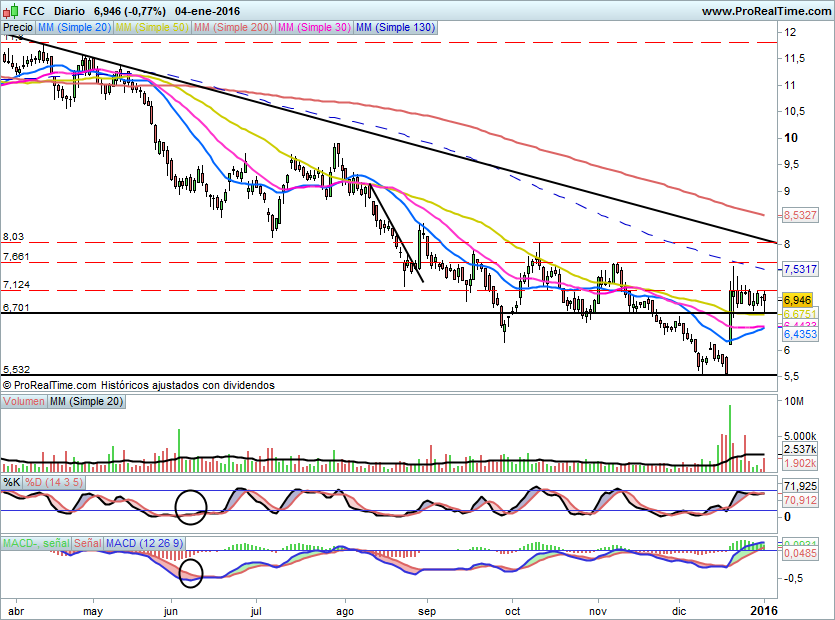This screenshot has height=620, width=835.
Task: Select the magenta MM (Simple 30) label
Action: [x=313, y=28]
